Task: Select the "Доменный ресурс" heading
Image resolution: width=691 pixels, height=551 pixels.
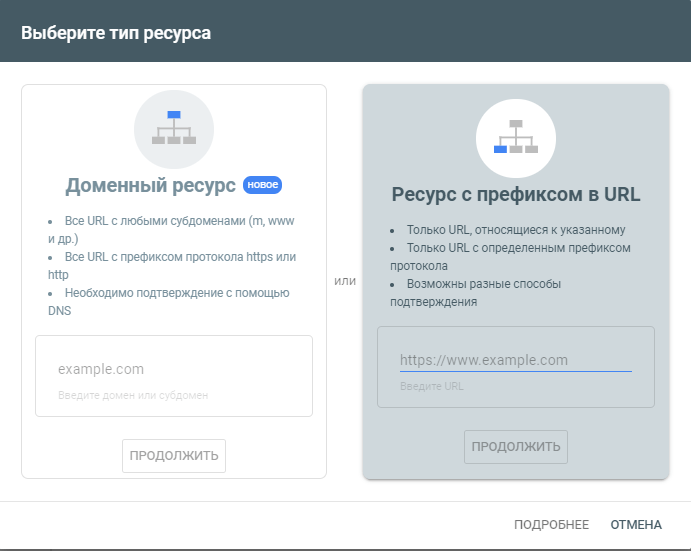Action: point(151,185)
